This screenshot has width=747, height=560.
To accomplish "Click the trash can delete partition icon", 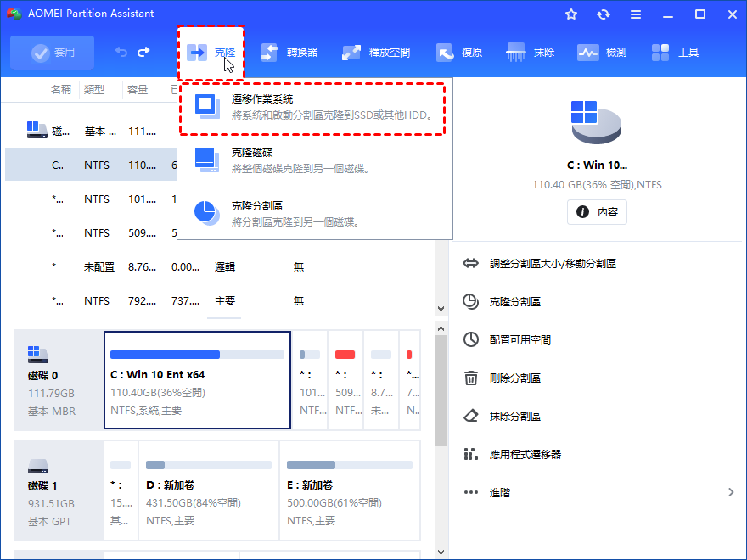I will pyautogui.click(x=470, y=378).
